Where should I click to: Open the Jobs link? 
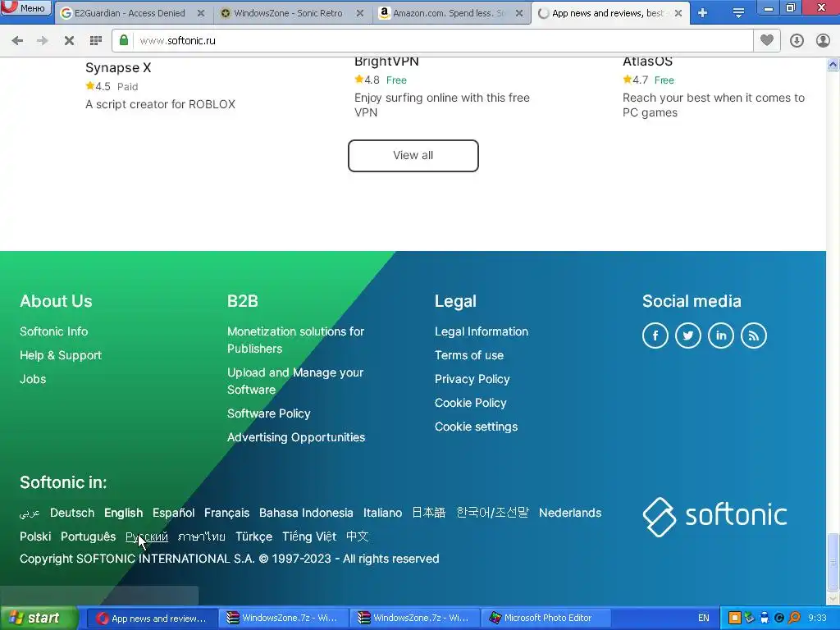pyautogui.click(x=33, y=379)
